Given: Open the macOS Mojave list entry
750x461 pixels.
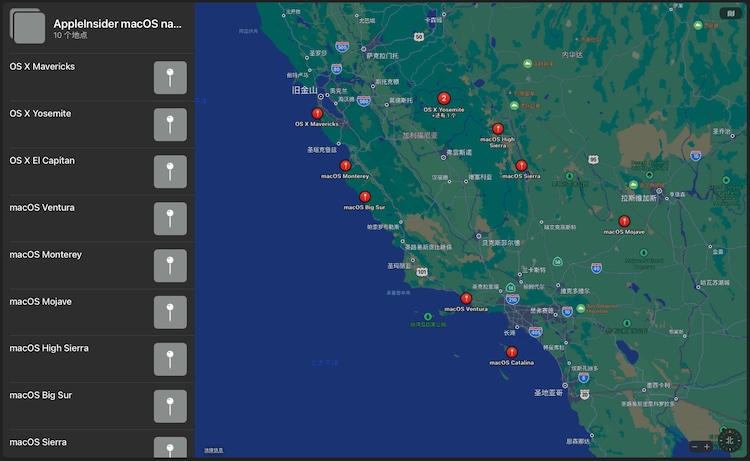Looking at the screenshot, I should (x=98, y=312).
